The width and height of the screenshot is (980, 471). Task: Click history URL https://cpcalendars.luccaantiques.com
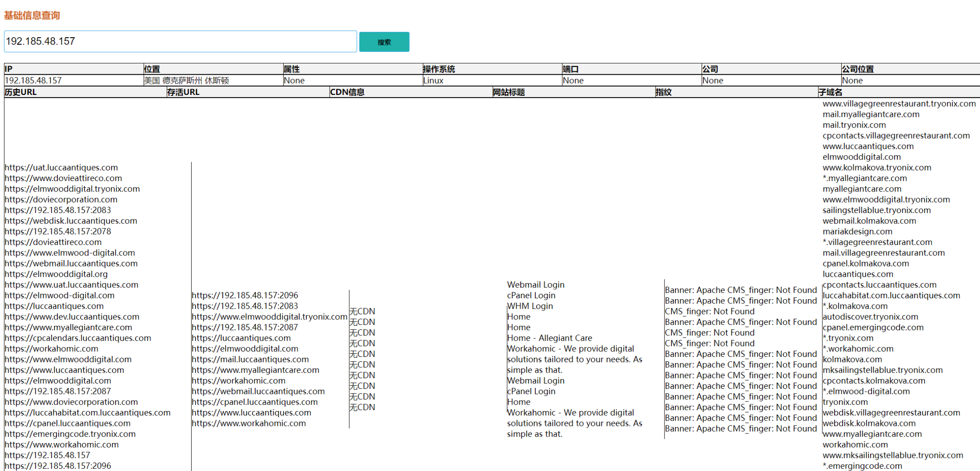pyautogui.click(x=78, y=338)
